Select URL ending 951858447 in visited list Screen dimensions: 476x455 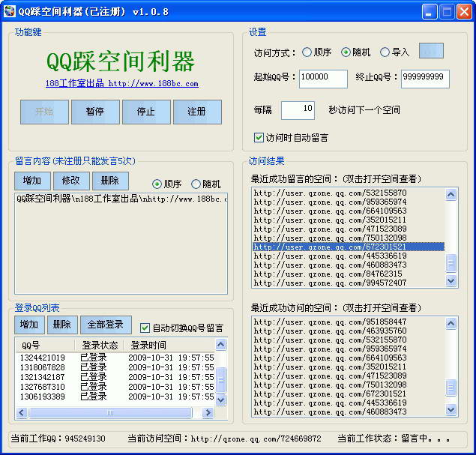(x=349, y=322)
